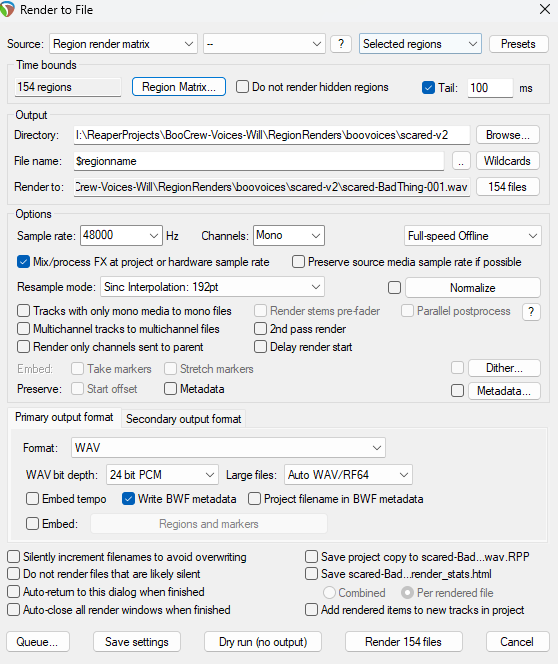
Task: Tick the checkbox beside Metadata... button
Action: tap(457, 390)
